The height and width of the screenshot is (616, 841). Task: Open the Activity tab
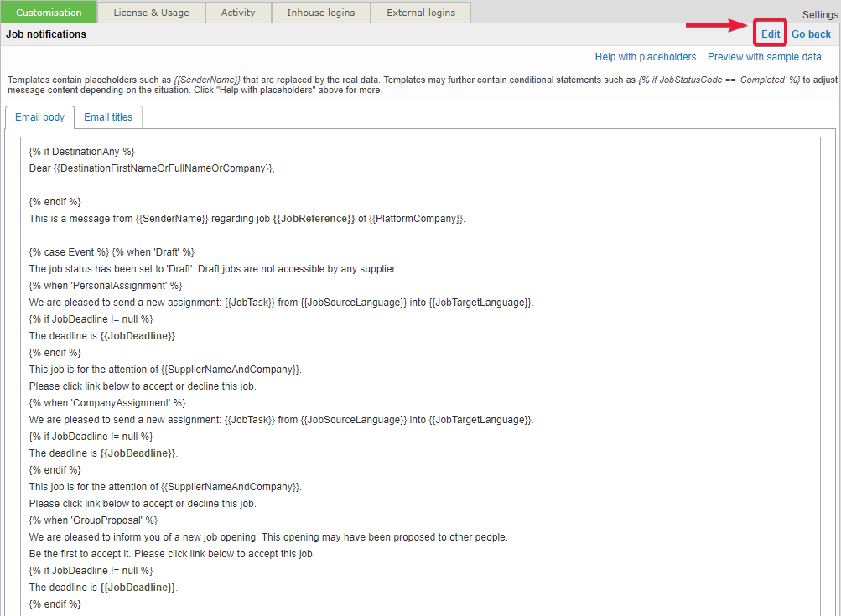238,13
